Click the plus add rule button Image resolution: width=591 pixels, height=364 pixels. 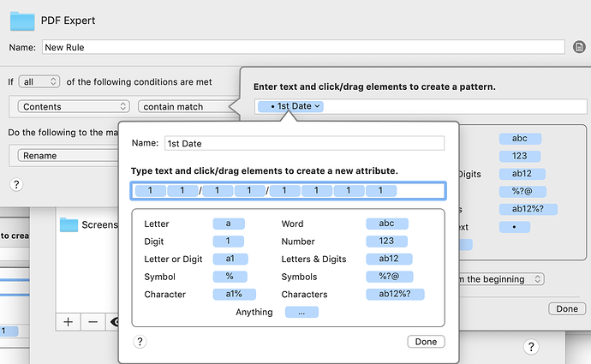point(69,322)
